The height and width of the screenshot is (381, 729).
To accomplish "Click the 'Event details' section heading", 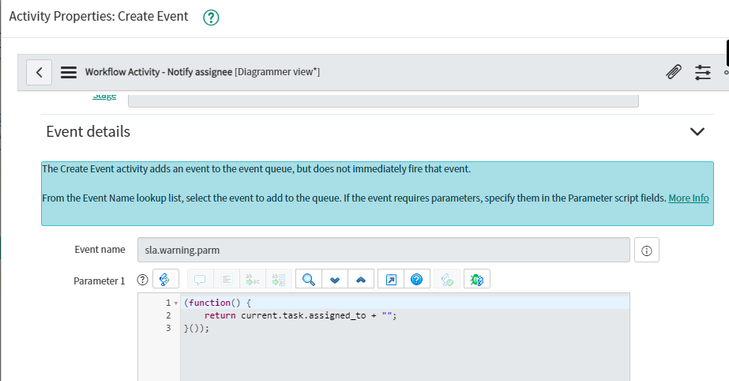I will [x=88, y=132].
